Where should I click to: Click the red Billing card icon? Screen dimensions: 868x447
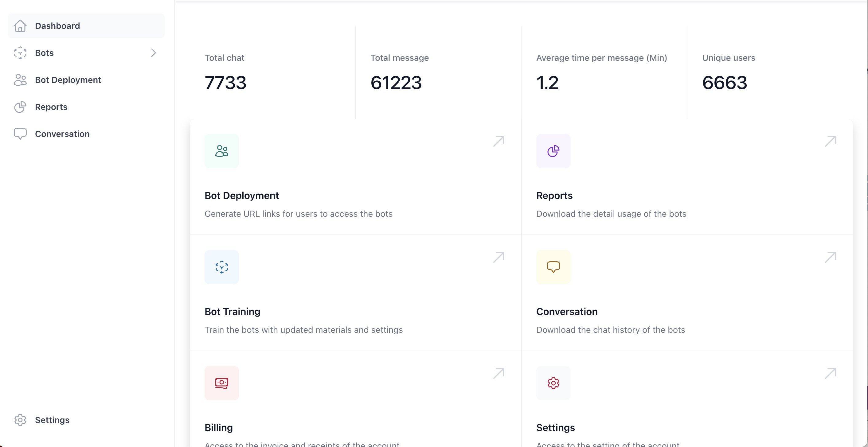click(x=222, y=383)
